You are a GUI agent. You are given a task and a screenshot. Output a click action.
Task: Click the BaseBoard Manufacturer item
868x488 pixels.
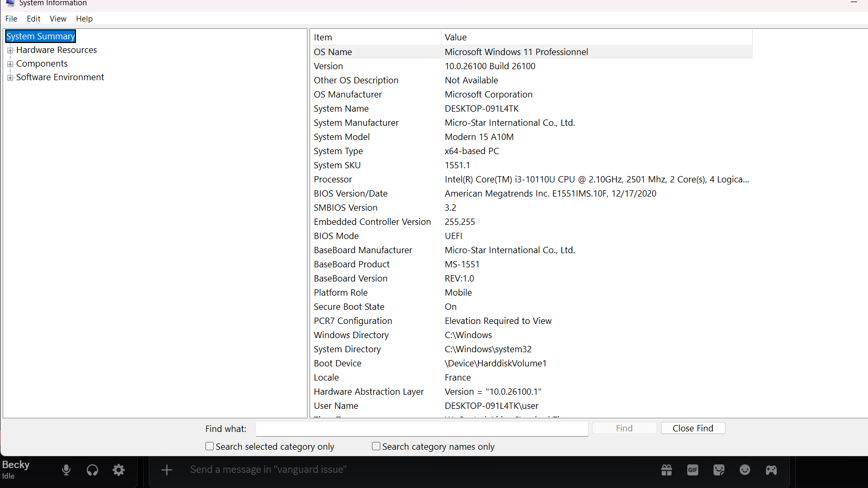click(x=363, y=250)
